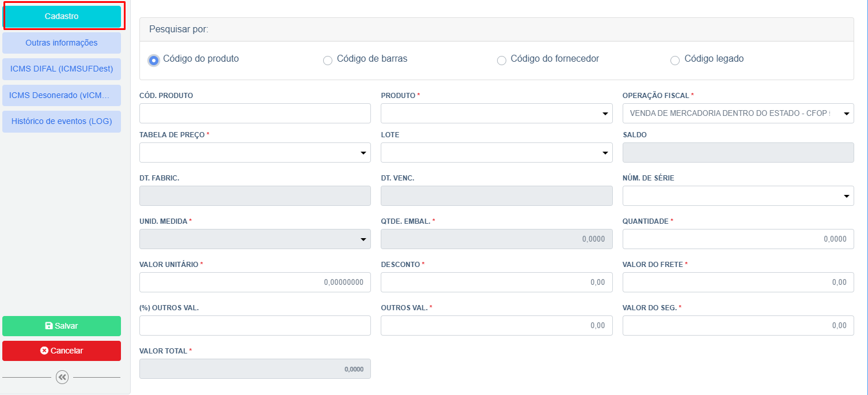The height and width of the screenshot is (395, 868).
Task: Select Código legado as the search method
Action: click(x=674, y=59)
